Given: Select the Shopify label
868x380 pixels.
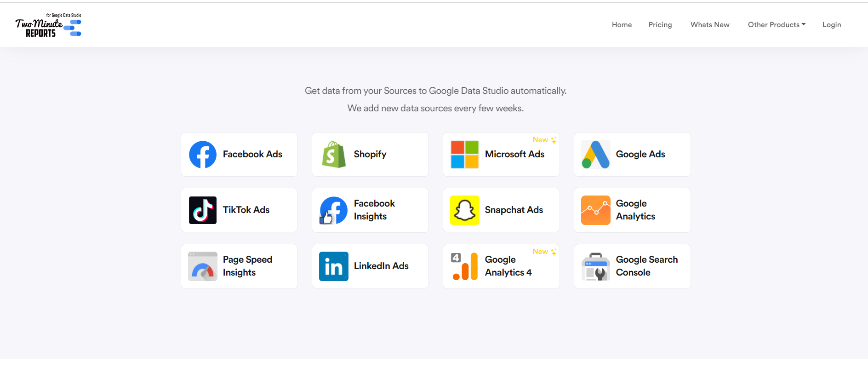Looking at the screenshot, I should (x=370, y=155).
